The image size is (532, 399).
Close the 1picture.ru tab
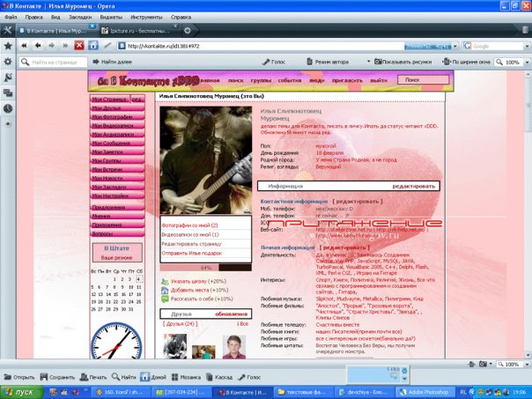[x=175, y=26]
